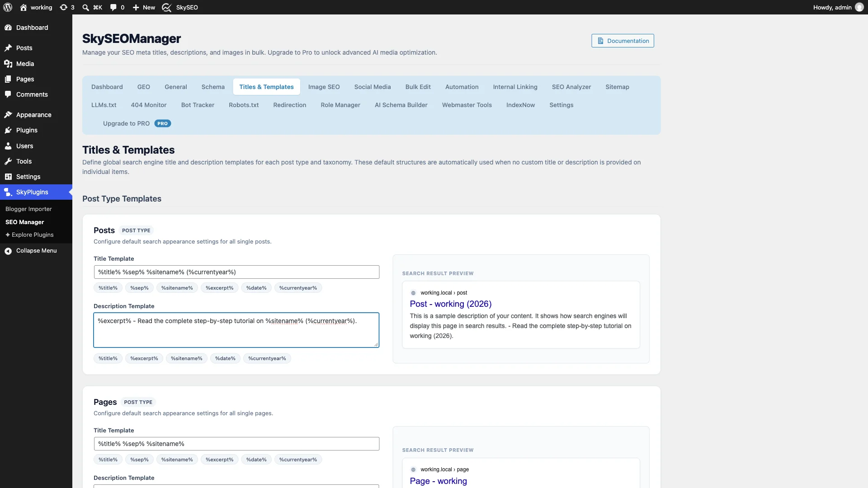The image size is (868, 488).
Task: Click the Documentation button
Action: click(623, 41)
